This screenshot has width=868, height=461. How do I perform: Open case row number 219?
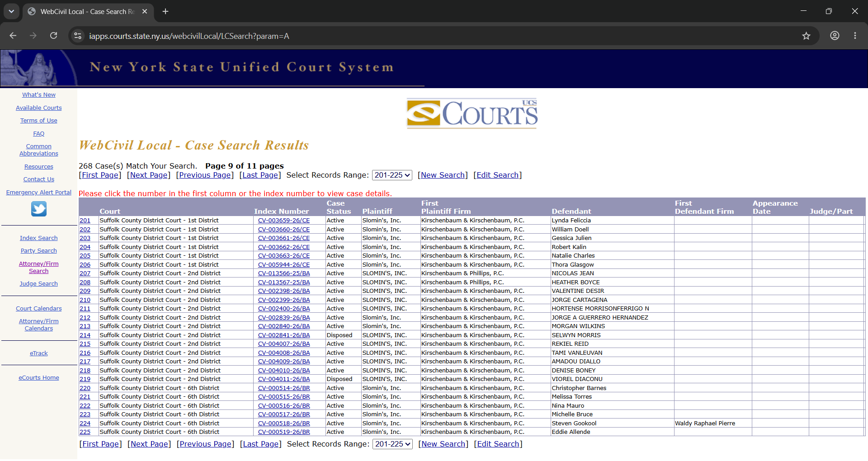[85, 379]
